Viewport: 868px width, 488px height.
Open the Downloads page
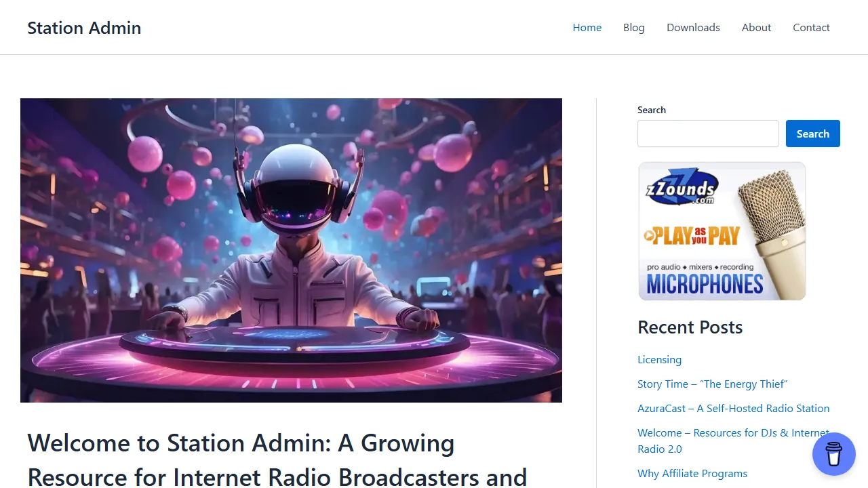(x=693, y=27)
